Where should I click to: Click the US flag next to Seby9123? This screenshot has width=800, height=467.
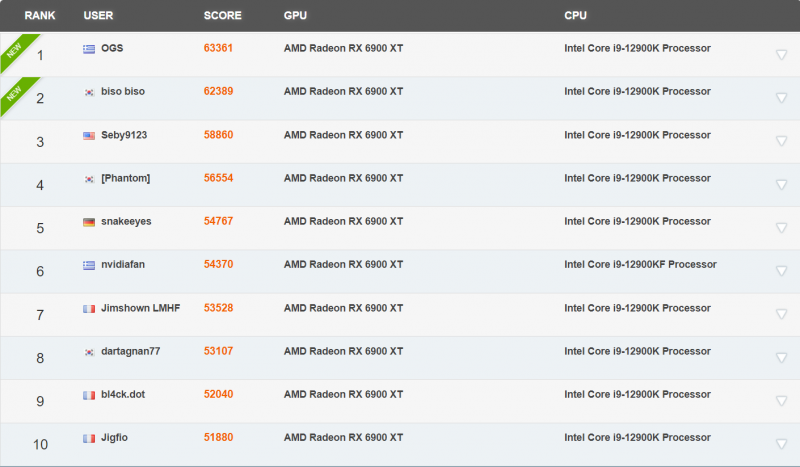point(89,135)
